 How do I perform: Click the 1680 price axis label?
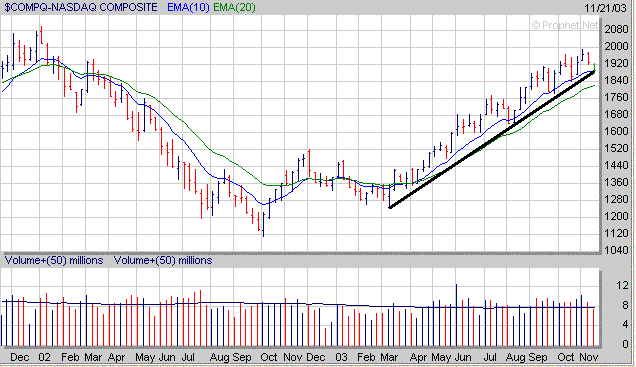616,114
